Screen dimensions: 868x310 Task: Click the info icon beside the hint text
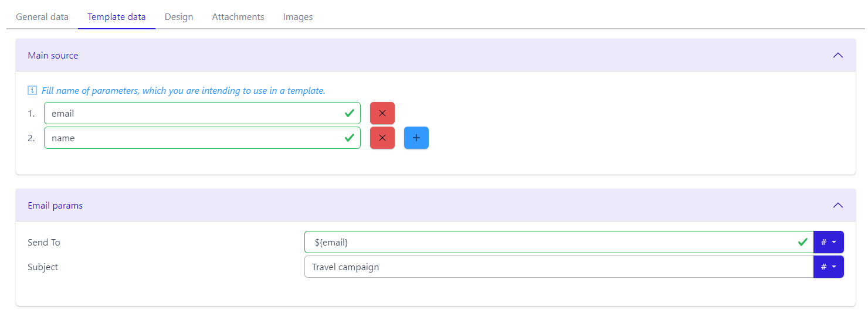click(32, 91)
